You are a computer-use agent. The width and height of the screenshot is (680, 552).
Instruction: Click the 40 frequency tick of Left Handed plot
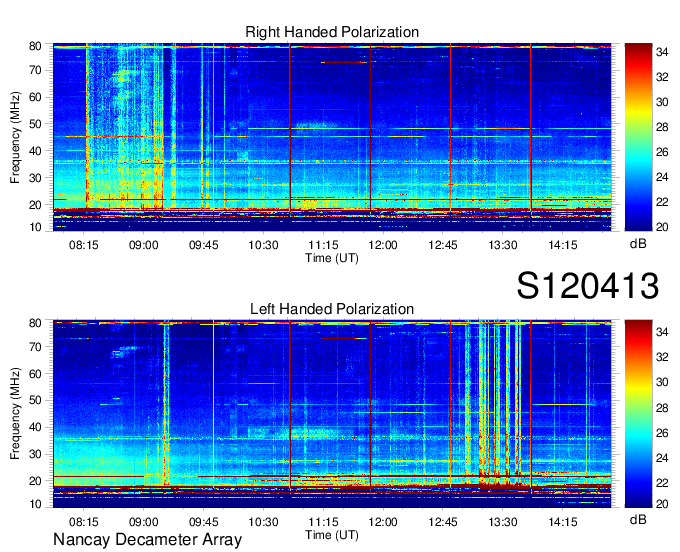(x=35, y=427)
